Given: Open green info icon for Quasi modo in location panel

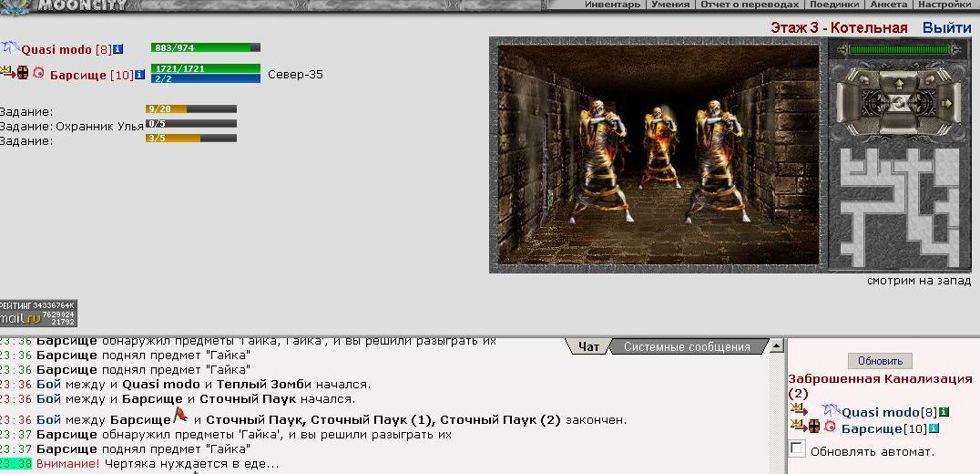Looking at the screenshot, I should point(944,411).
